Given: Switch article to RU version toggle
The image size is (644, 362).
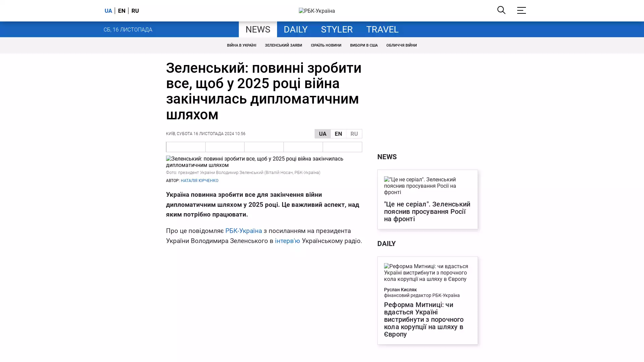Looking at the screenshot, I should pos(354,134).
